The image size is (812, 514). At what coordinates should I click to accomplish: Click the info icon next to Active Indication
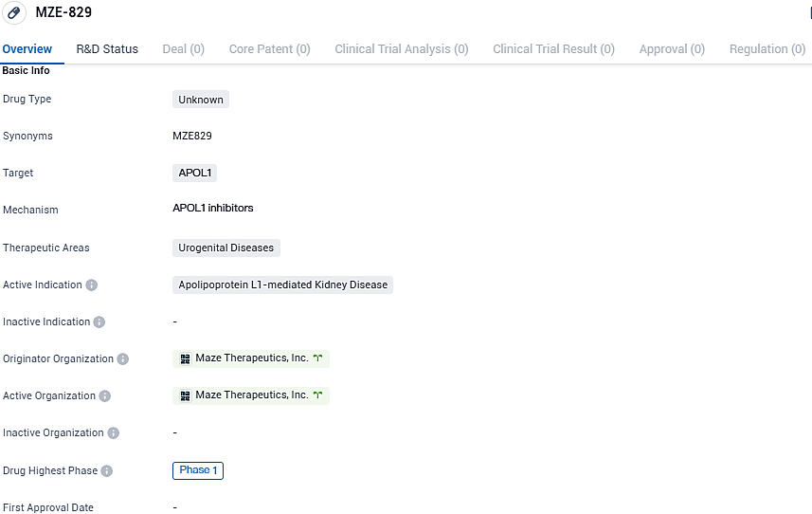92,285
